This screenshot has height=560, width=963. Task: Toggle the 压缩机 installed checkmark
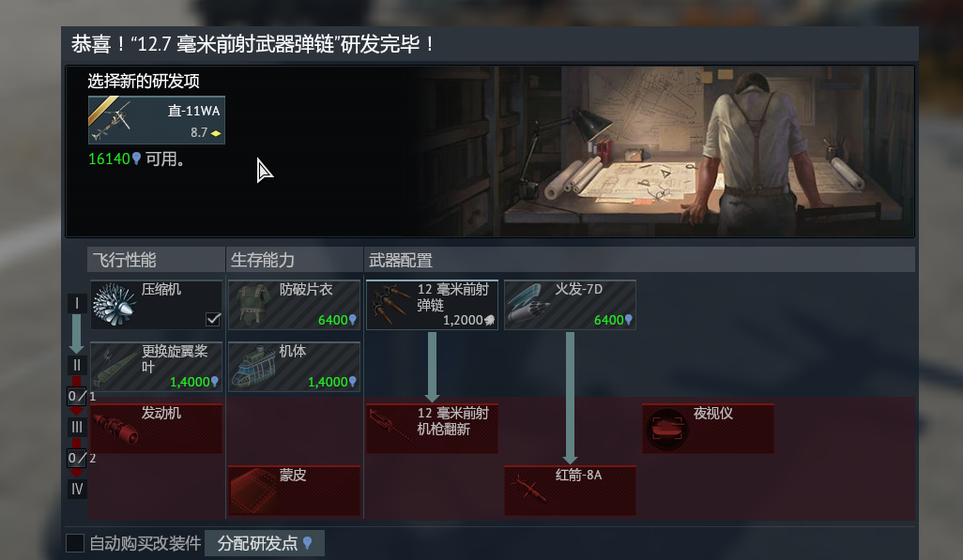pyautogui.click(x=213, y=319)
